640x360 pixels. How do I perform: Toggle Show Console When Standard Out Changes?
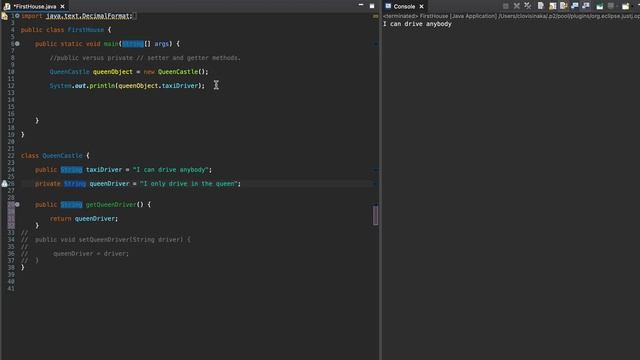pyautogui.click(x=575, y=6)
